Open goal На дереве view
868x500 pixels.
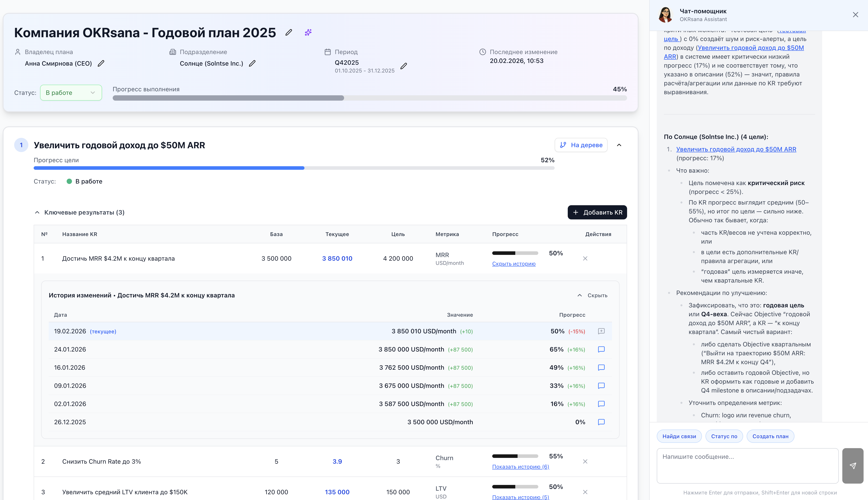(x=581, y=145)
